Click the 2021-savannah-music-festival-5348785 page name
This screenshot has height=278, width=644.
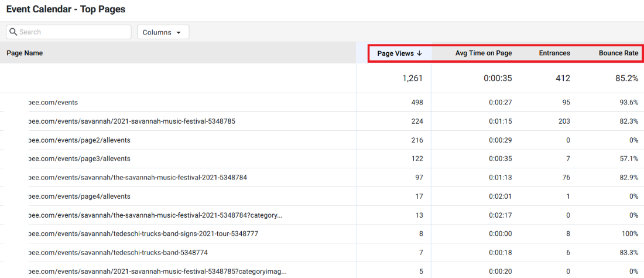132,121
